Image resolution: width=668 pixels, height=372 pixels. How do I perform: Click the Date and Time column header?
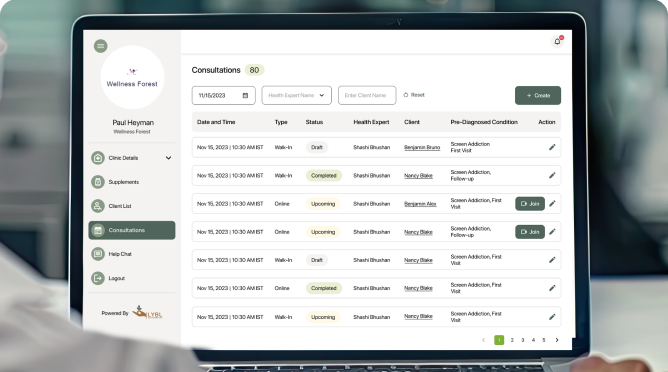pos(216,122)
